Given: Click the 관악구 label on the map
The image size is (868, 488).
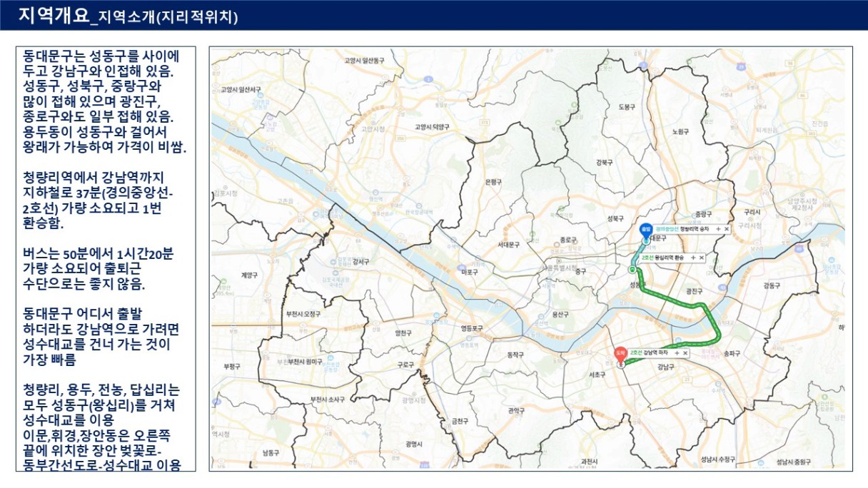Looking at the screenshot, I should 517,410.
